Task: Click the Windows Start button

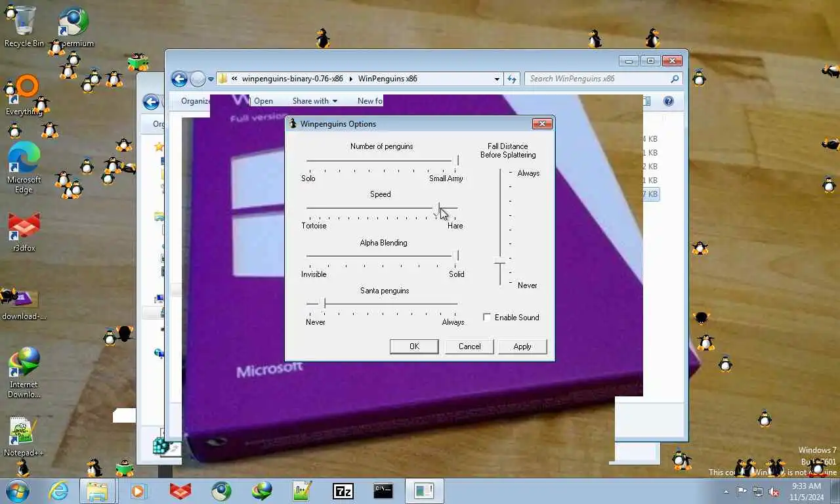Action: click(x=17, y=491)
